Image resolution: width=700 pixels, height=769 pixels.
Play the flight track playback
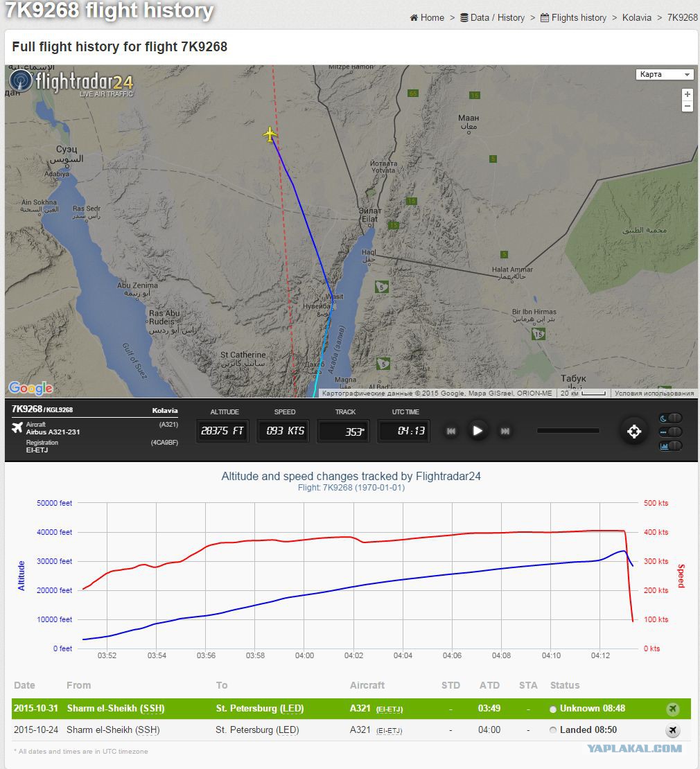[x=477, y=431]
